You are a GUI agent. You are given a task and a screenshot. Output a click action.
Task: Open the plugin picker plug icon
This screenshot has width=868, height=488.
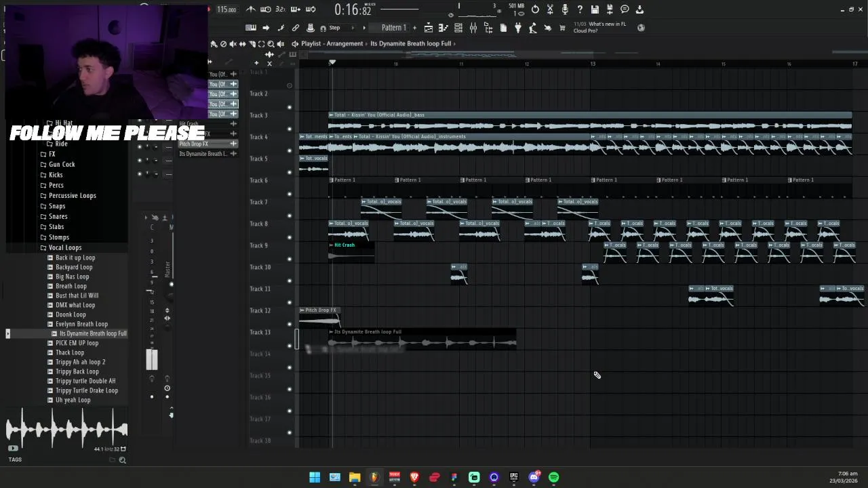point(518,28)
